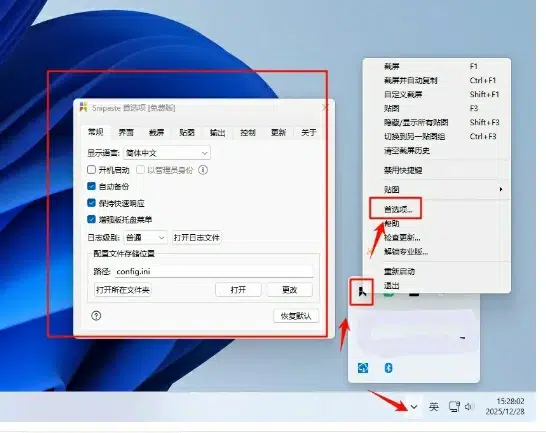Select 截屏 F1 from the tray menu

tap(437, 66)
